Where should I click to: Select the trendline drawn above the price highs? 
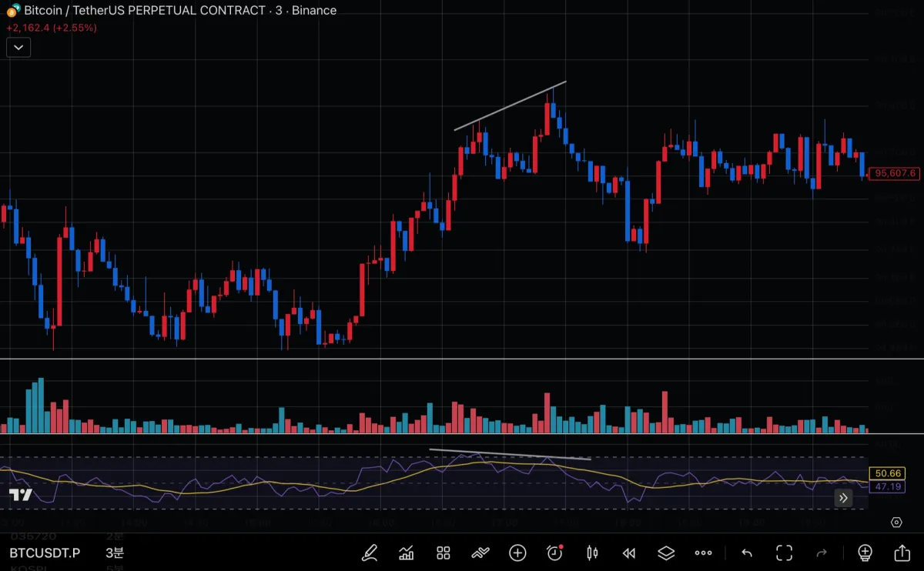(x=510, y=105)
